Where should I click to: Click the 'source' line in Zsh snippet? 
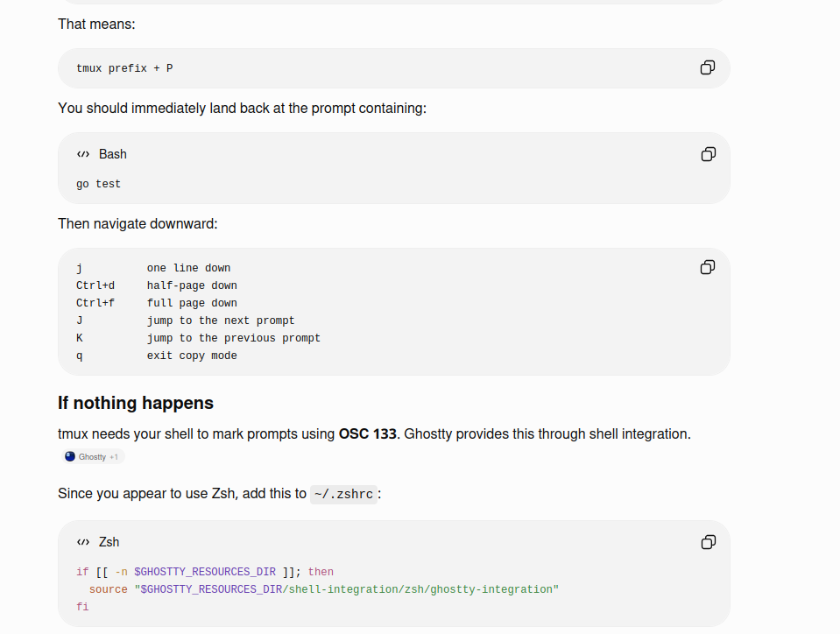pyautogui.click(x=323, y=589)
